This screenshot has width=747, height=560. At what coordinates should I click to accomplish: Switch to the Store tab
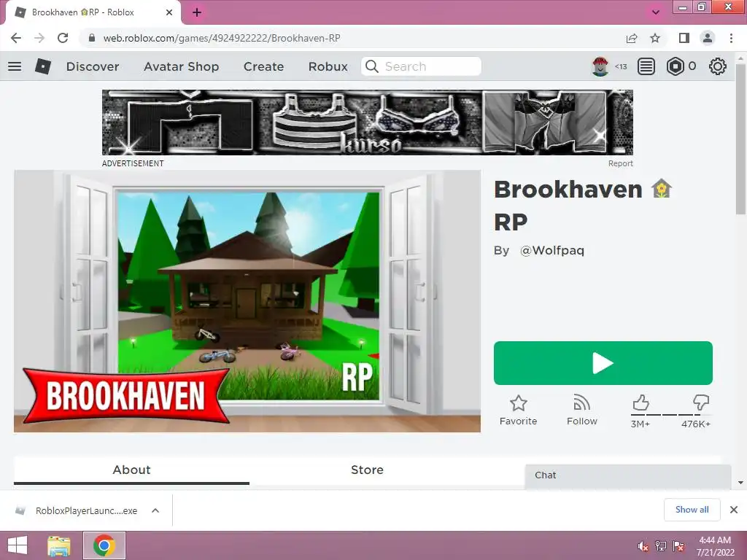tap(367, 470)
